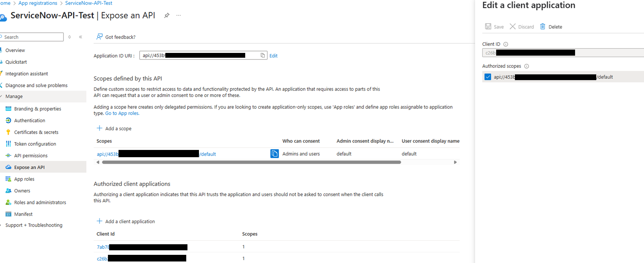Click the Delete label in the edit panel

[555, 27]
